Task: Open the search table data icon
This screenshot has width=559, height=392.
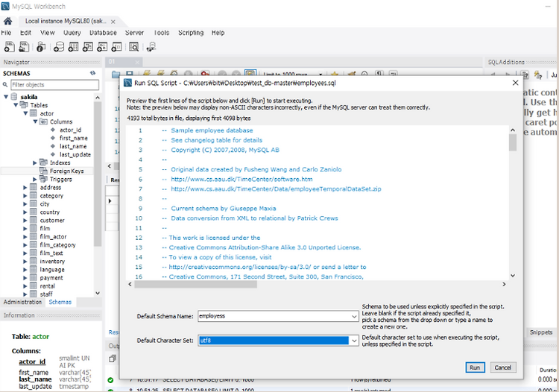Action: tap(133, 47)
